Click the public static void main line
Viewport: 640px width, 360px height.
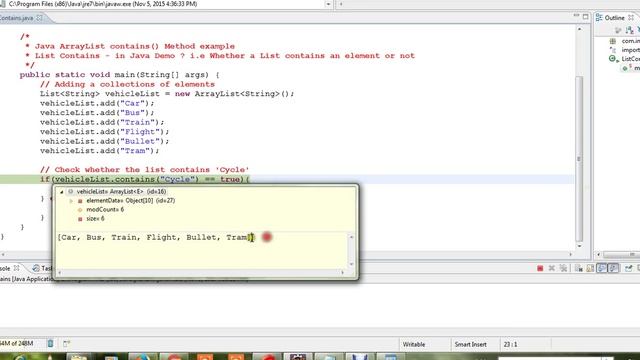click(x=120, y=75)
